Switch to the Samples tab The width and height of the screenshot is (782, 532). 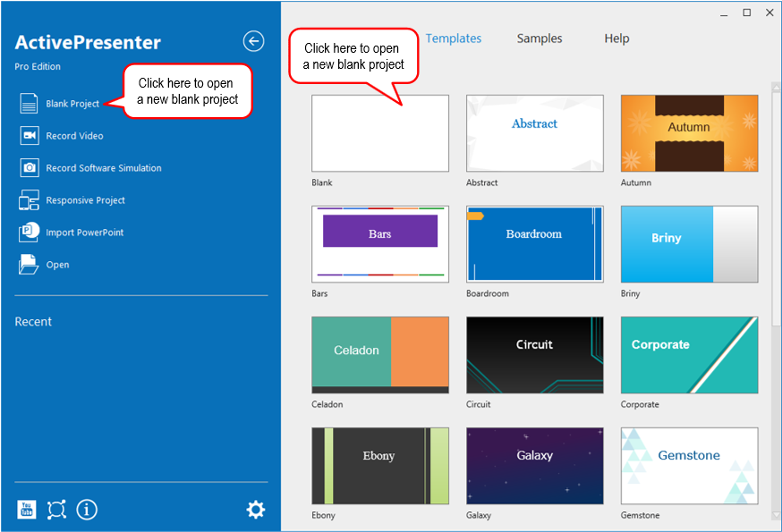(540, 38)
